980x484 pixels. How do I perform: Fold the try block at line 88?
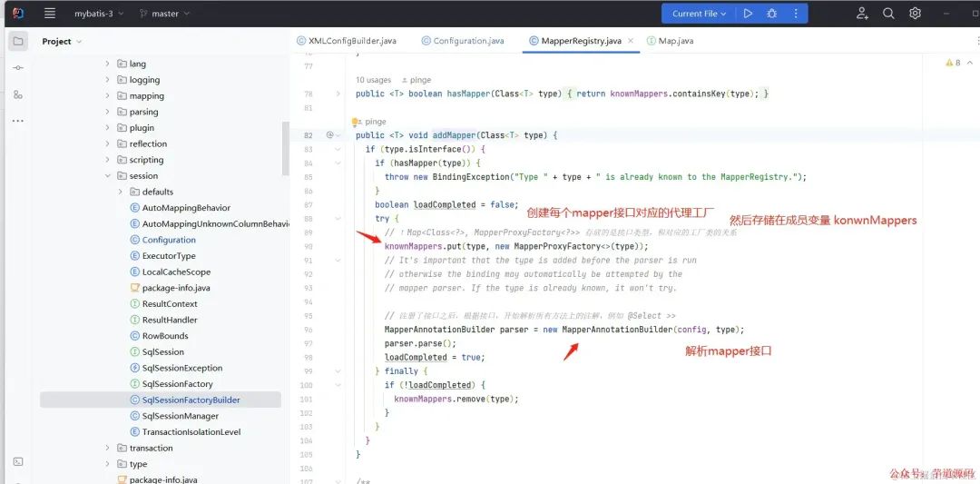338,218
